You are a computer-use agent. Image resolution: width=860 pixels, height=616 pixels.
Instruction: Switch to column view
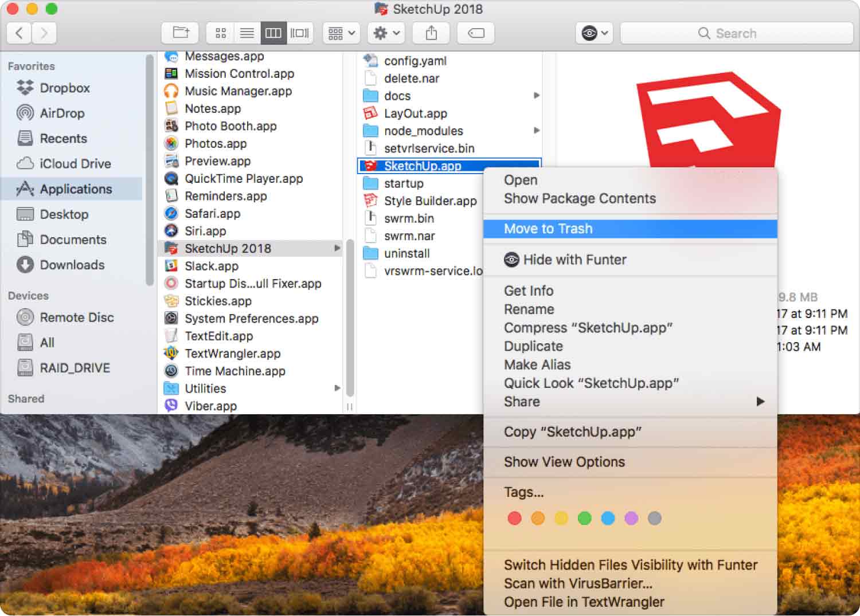[273, 33]
